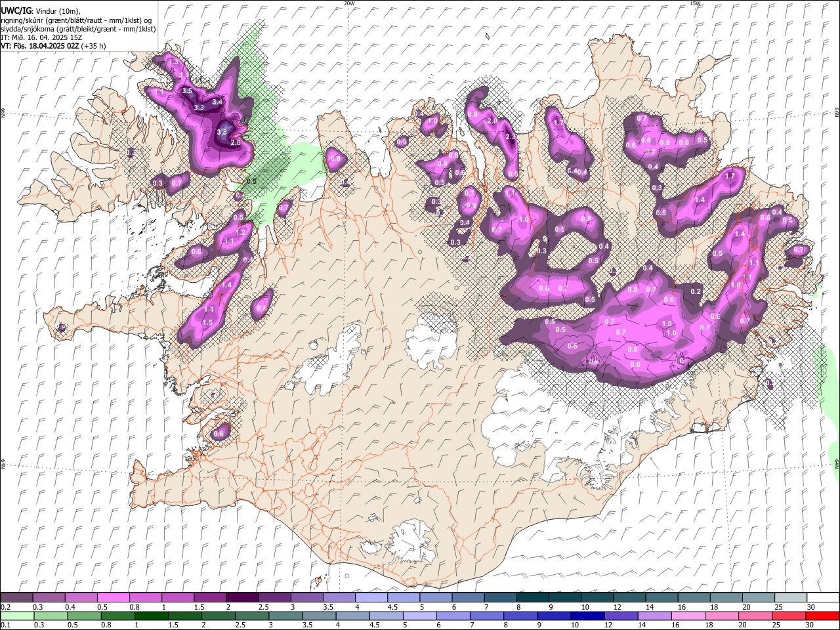Select the 2.8 precipitation value on the map

236,142
